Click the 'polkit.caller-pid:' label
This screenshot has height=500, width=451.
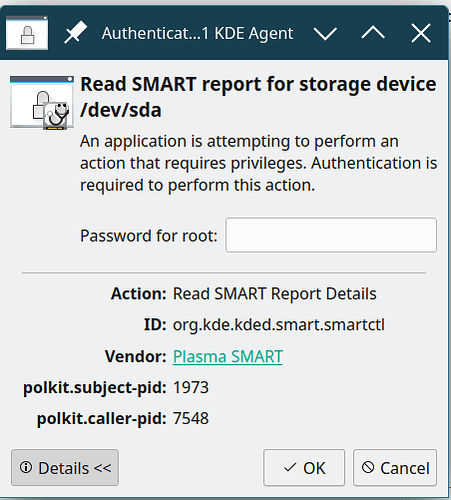102,419
